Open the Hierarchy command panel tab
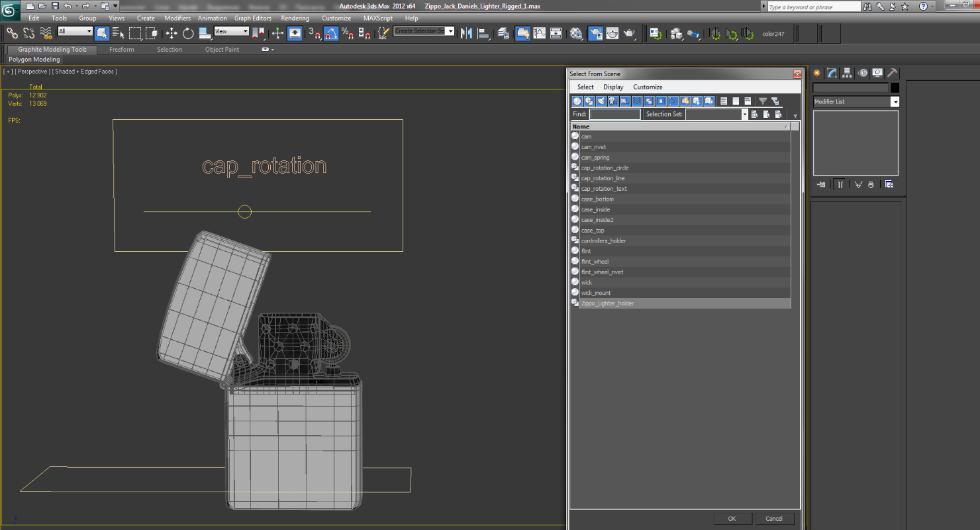Screen dimensions: 980x530 (847, 73)
